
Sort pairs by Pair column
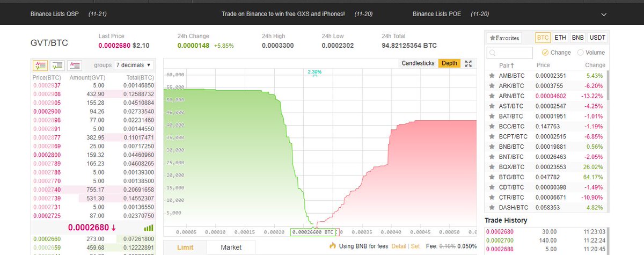pos(507,65)
